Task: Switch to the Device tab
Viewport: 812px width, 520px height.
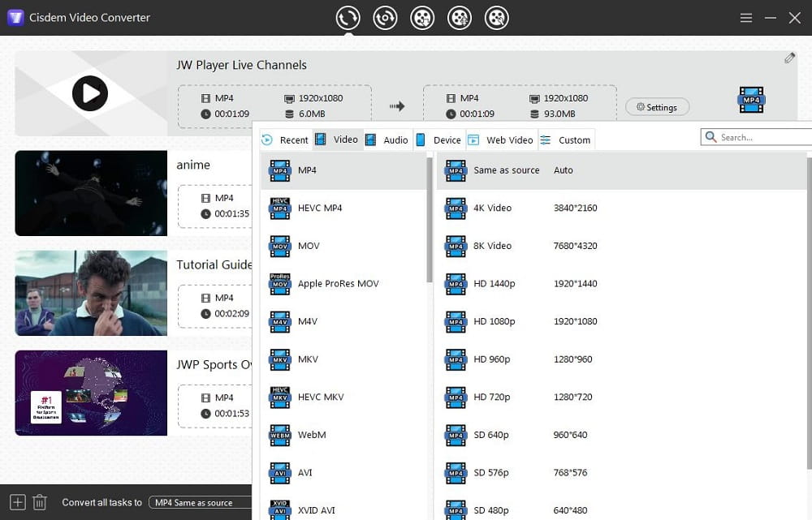Action: click(439, 140)
